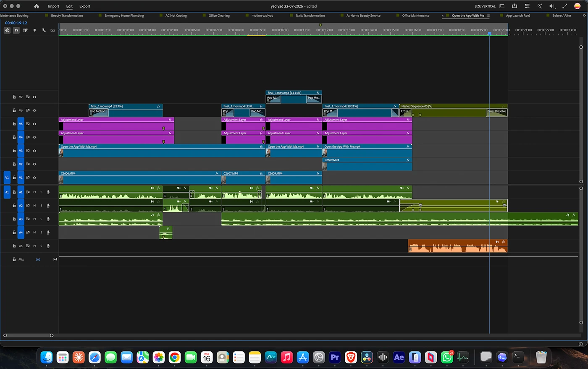Mute audio track A1
This screenshot has width=588, height=369.
click(34, 192)
